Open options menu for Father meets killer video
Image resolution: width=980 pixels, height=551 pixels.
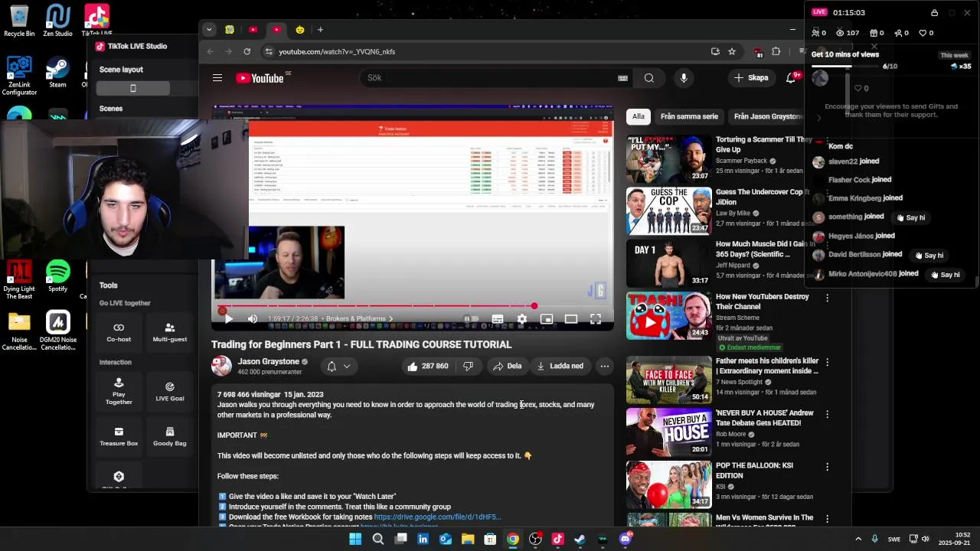point(827,363)
